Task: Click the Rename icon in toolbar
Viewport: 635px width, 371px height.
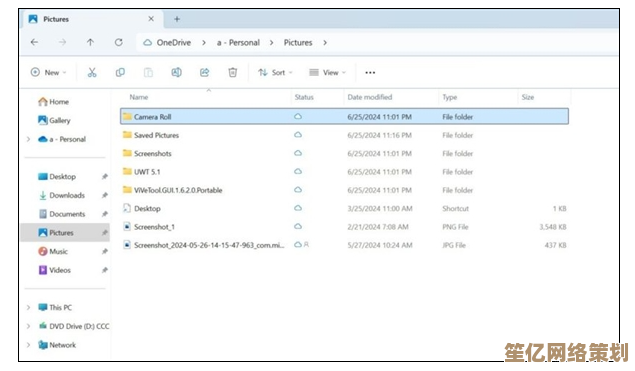Action: coord(176,72)
